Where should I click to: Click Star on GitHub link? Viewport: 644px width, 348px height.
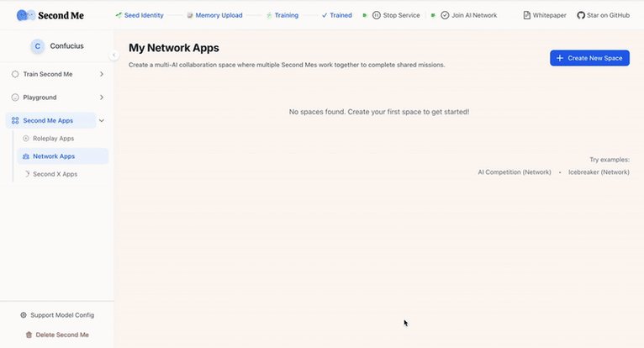pos(604,15)
